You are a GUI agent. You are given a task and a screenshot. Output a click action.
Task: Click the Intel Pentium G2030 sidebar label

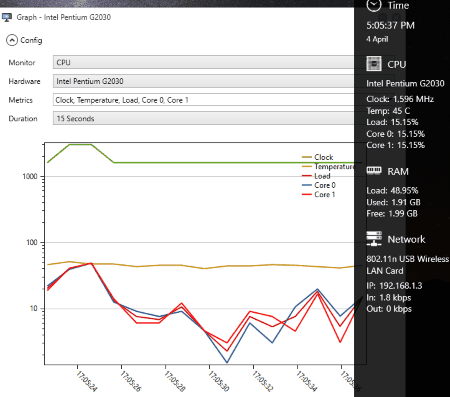point(405,83)
